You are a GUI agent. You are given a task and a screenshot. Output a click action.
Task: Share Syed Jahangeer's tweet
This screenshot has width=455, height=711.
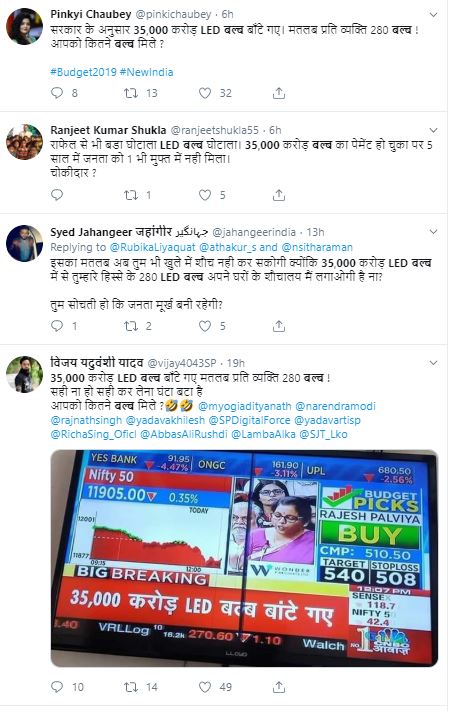tap(279, 326)
